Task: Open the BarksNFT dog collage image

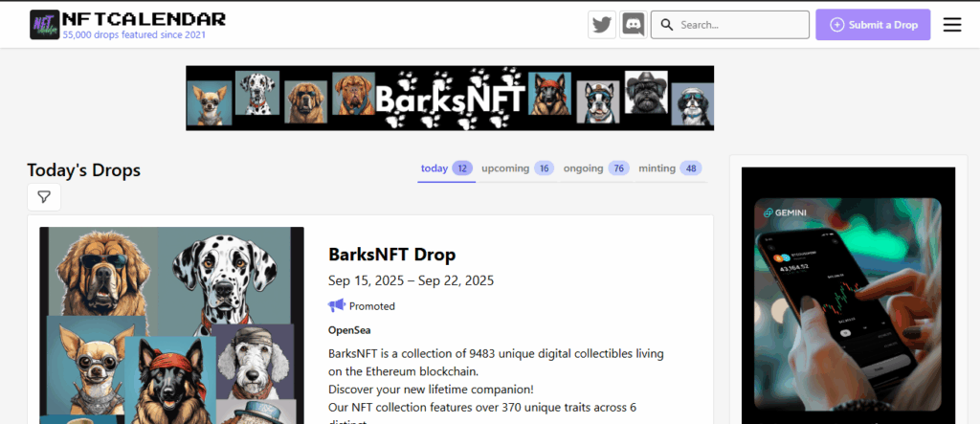Action: click(x=172, y=325)
